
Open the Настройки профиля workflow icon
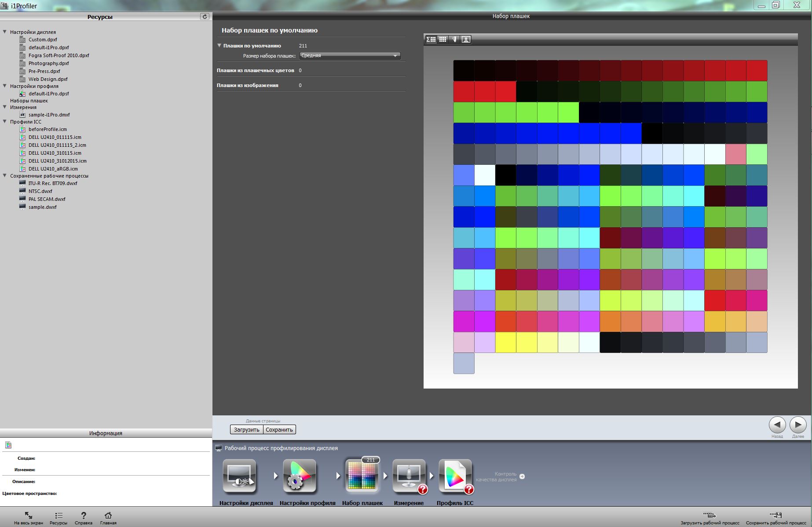pyautogui.click(x=300, y=476)
